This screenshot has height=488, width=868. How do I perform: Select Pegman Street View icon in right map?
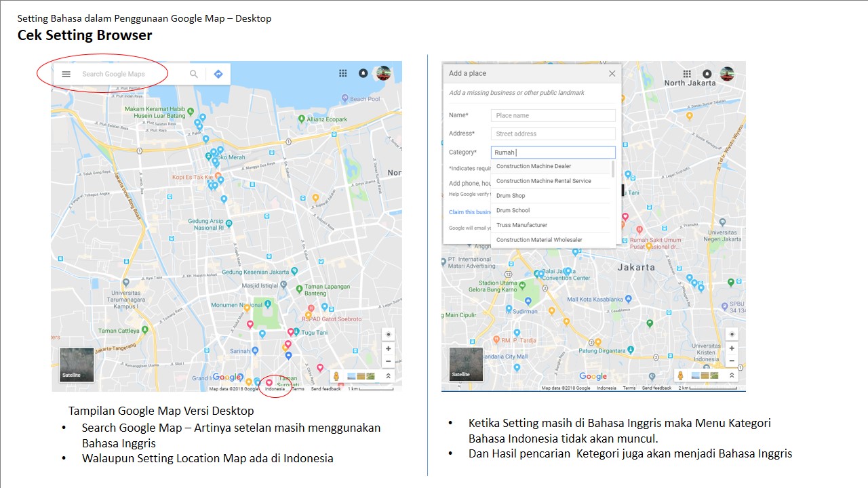click(680, 375)
